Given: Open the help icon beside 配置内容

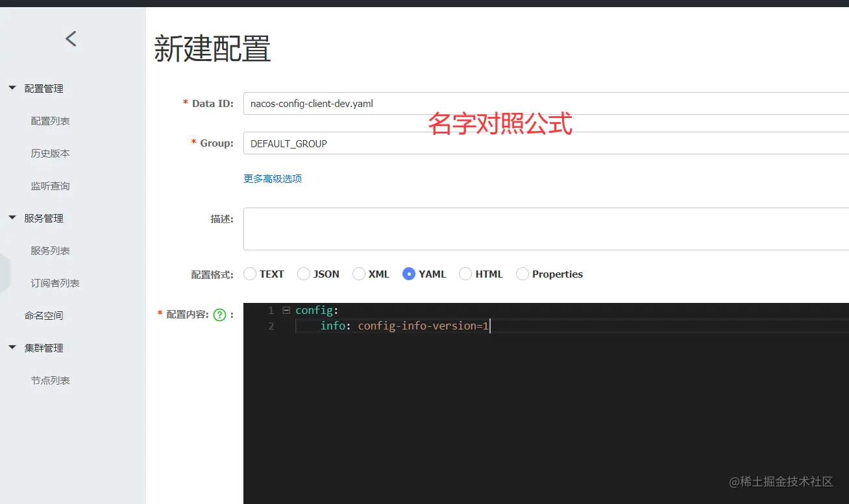Looking at the screenshot, I should tap(220, 314).
